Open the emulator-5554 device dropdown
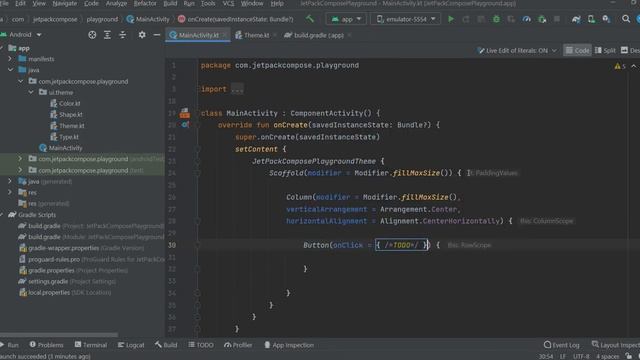The image size is (640, 360). [x=405, y=19]
